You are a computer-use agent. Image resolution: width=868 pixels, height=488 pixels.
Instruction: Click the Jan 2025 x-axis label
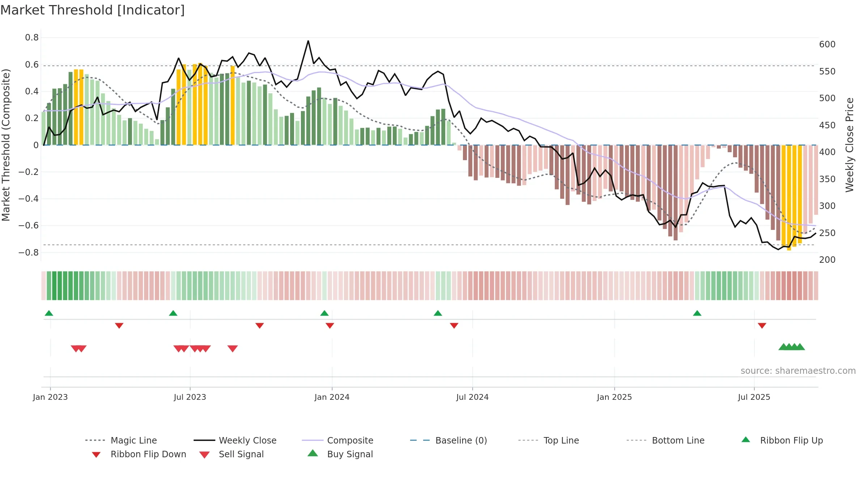pyautogui.click(x=614, y=397)
